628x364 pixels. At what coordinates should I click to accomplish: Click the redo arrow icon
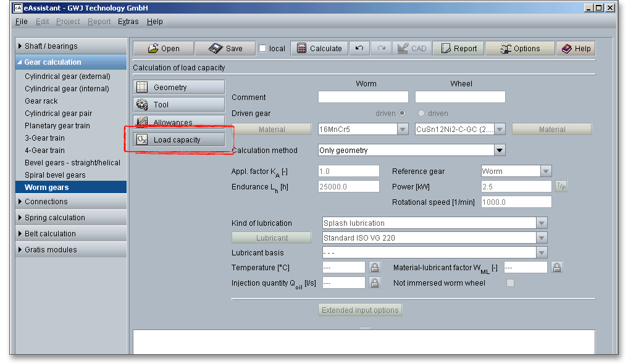coord(381,49)
